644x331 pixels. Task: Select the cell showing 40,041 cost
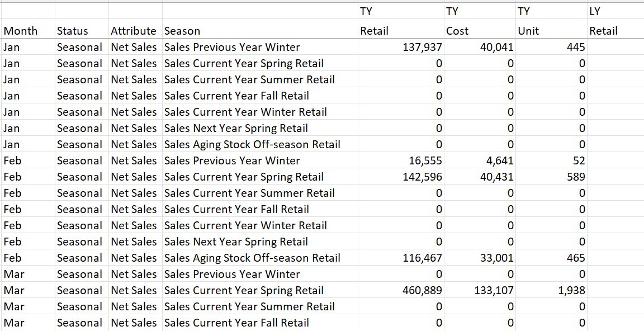(480, 47)
